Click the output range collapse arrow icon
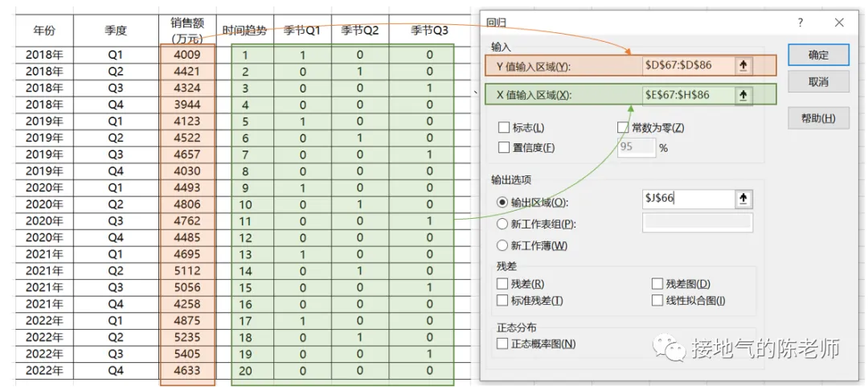Viewport: 868px width, 387px height. [x=743, y=199]
